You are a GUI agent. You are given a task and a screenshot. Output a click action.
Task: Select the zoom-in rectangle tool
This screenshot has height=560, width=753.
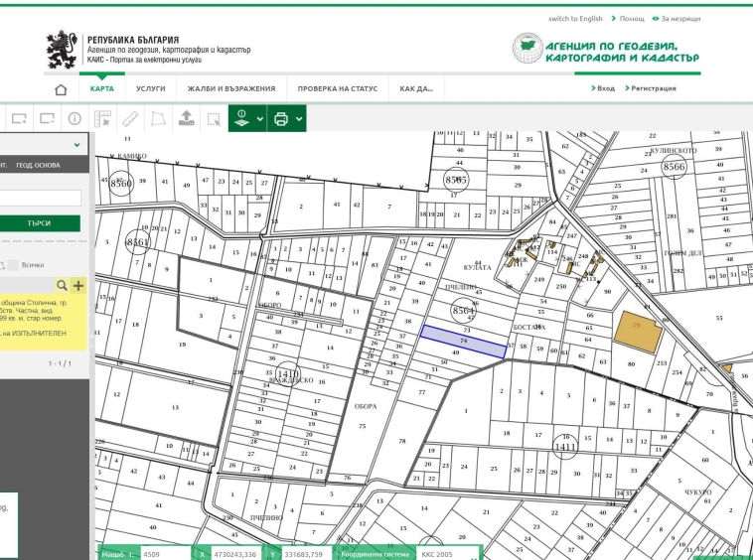16,118
